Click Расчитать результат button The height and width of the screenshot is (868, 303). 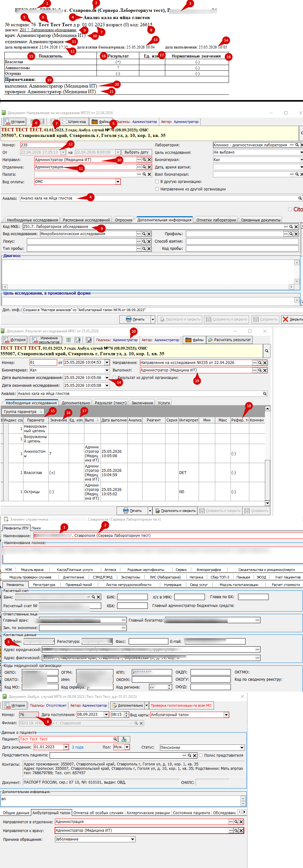[229, 340]
